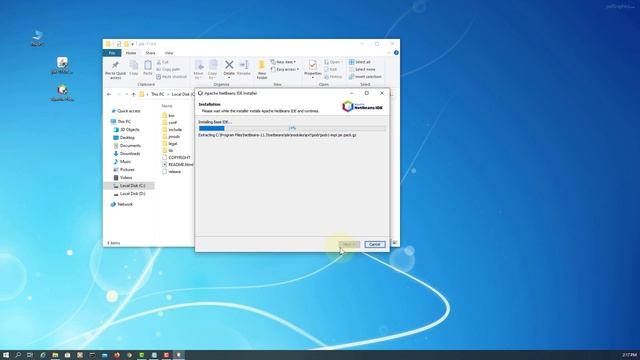Click the Up arrow in File Explorer
The height and width of the screenshot is (360, 640).
click(x=133, y=94)
